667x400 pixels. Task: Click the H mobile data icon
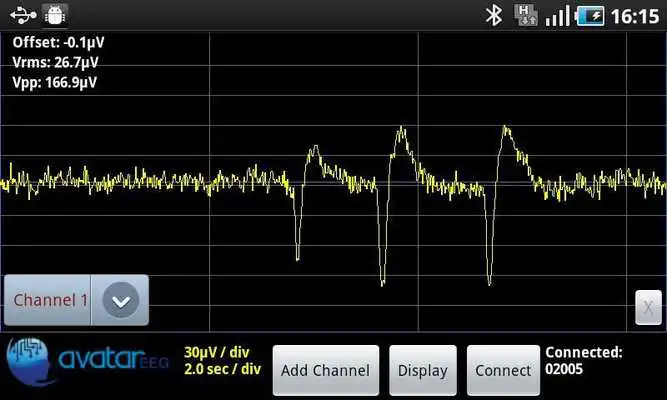coord(526,15)
